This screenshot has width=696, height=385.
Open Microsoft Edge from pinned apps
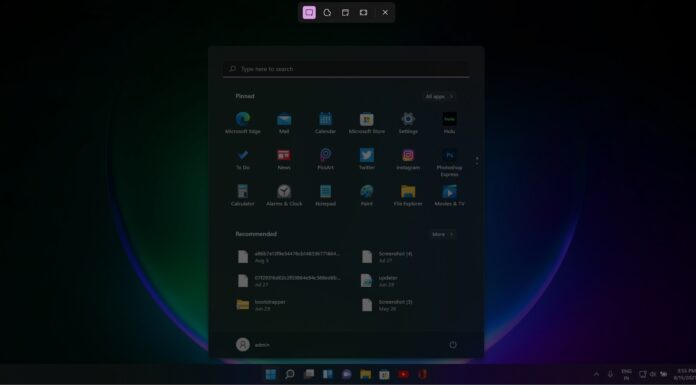click(x=242, y=123)
